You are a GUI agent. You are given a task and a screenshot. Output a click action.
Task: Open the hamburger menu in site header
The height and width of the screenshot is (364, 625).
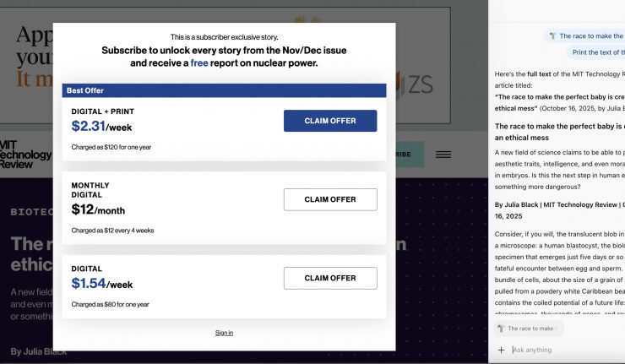[443, 155]
